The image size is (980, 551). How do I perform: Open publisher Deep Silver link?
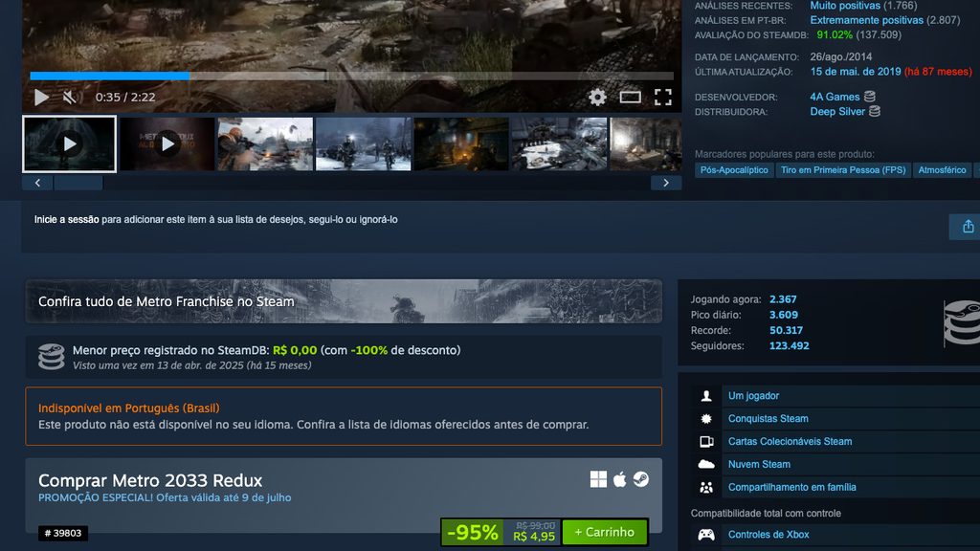pos(837,112)
